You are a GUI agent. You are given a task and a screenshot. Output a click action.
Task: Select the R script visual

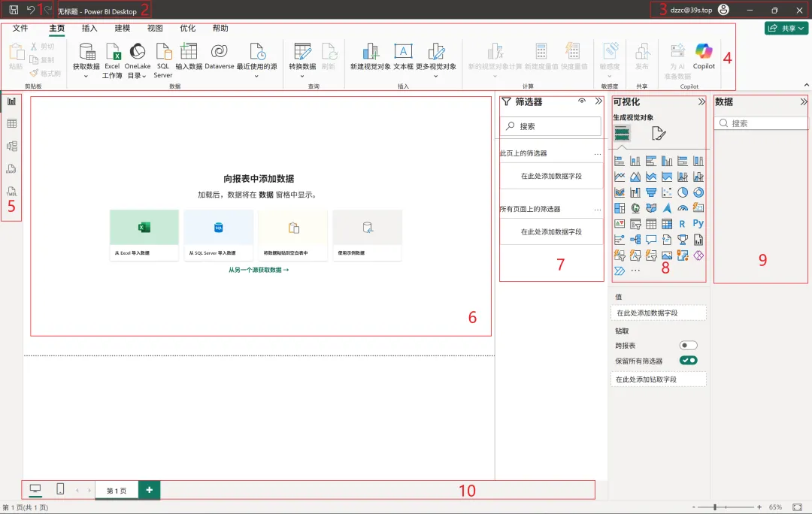(683, 224)
